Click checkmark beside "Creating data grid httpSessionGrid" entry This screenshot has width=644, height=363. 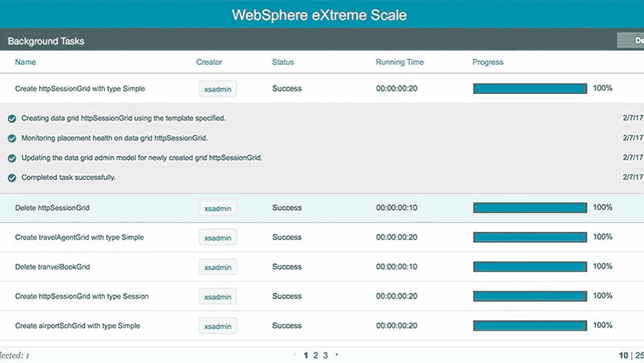[x=12, y=118]
